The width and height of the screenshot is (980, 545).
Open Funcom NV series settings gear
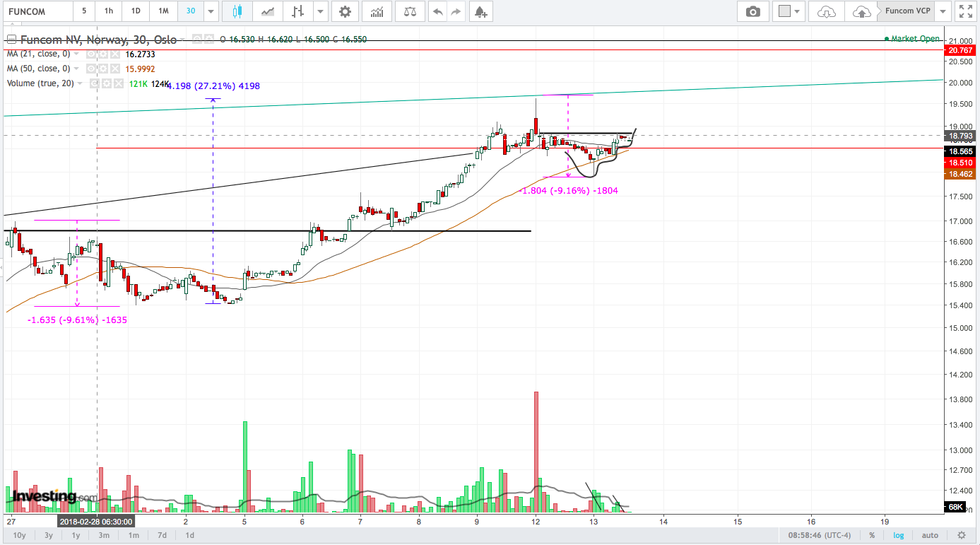pos(209,40)
